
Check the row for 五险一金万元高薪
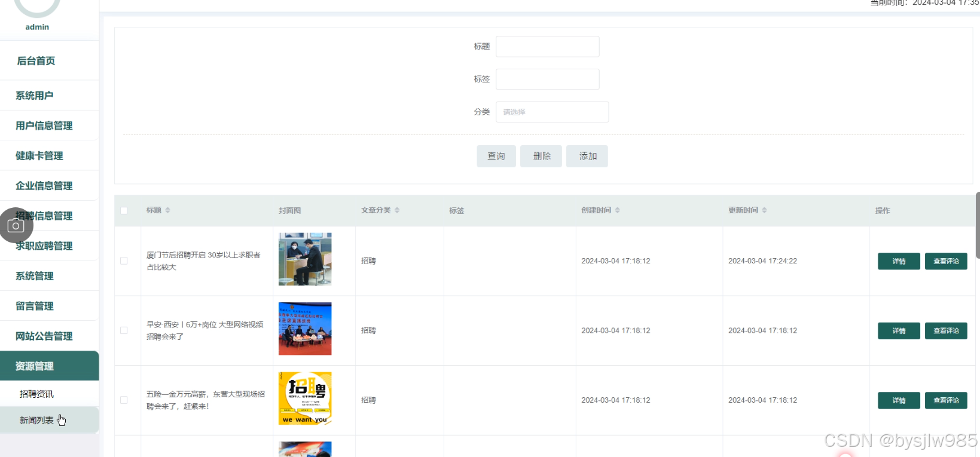124,400
